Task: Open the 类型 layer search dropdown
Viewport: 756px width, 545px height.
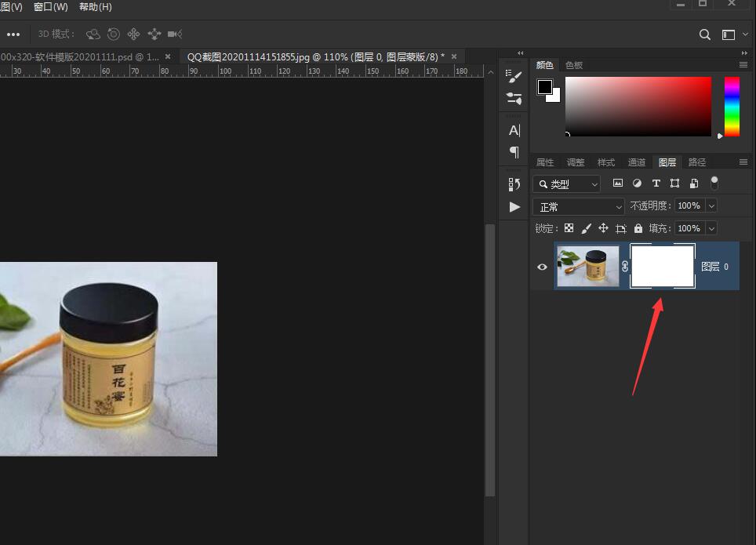Action: (566, 183)
